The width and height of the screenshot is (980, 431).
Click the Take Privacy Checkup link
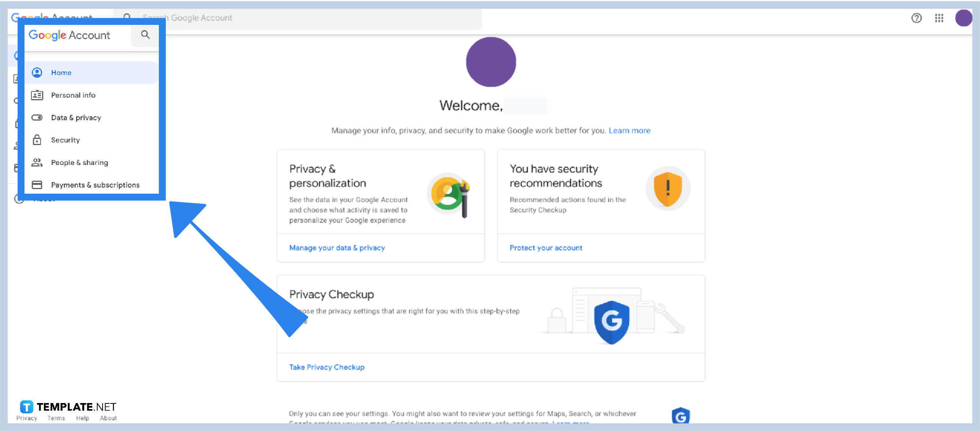[328, 367]
